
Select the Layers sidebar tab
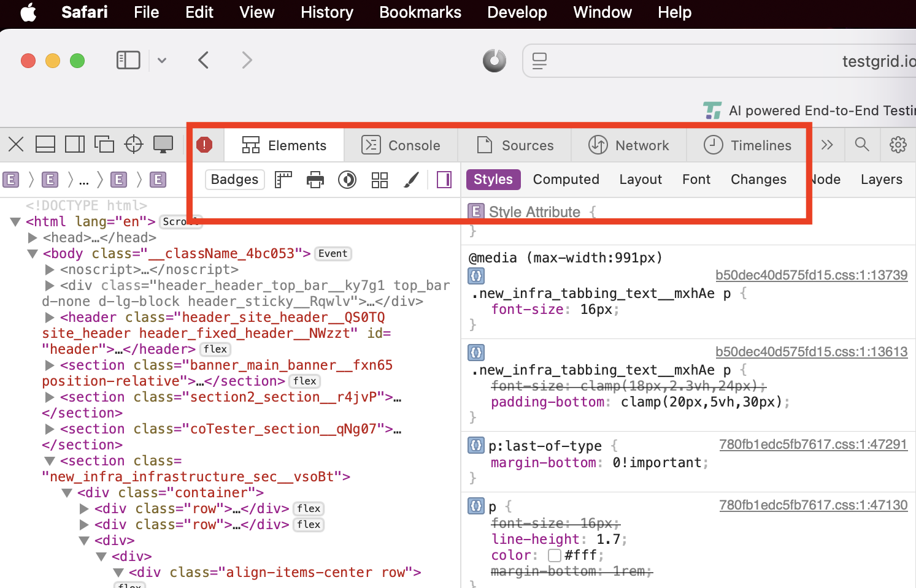881,180
